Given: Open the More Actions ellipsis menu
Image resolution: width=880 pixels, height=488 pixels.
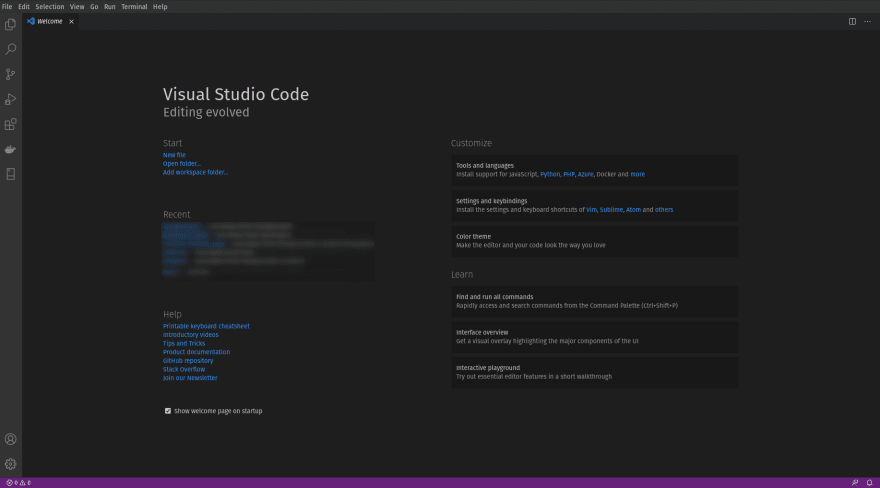Looking at the screenshot, I should coord(867,21).
